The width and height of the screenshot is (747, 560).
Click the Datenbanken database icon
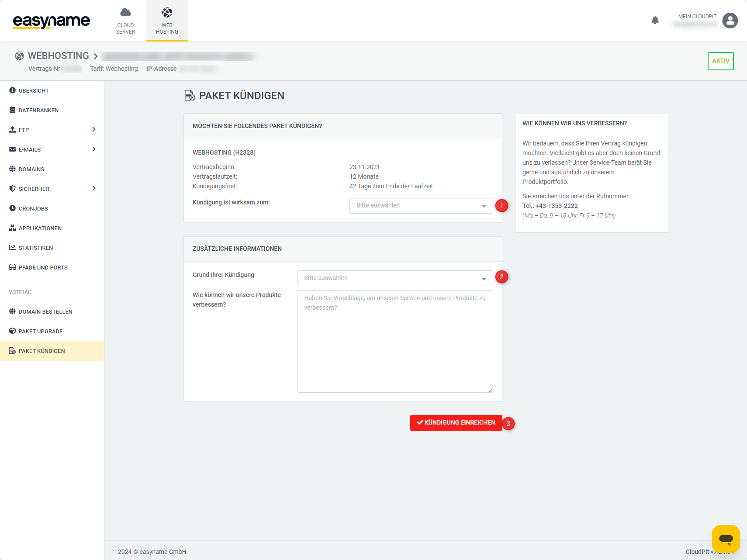[x=12, y=110]
